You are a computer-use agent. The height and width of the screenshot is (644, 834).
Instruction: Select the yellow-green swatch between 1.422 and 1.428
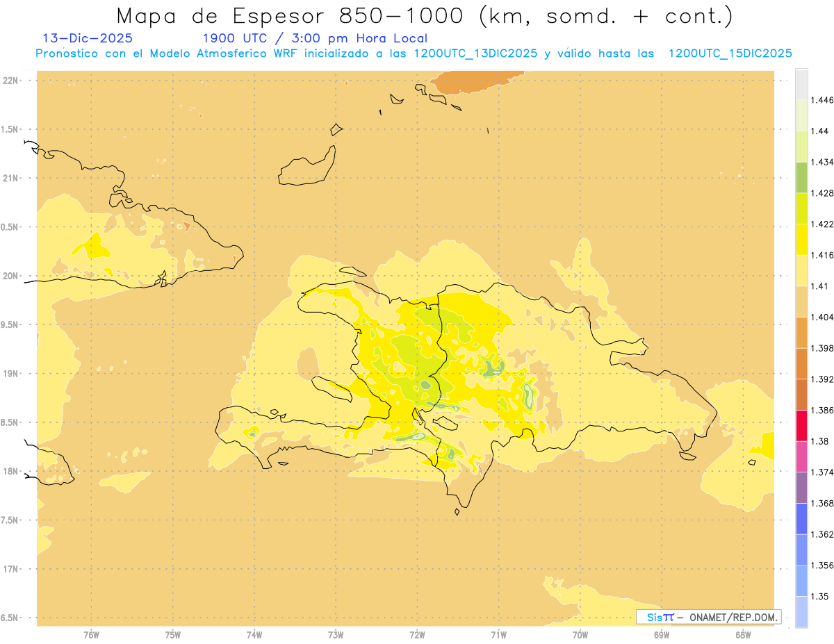click(x=801, y=208)
